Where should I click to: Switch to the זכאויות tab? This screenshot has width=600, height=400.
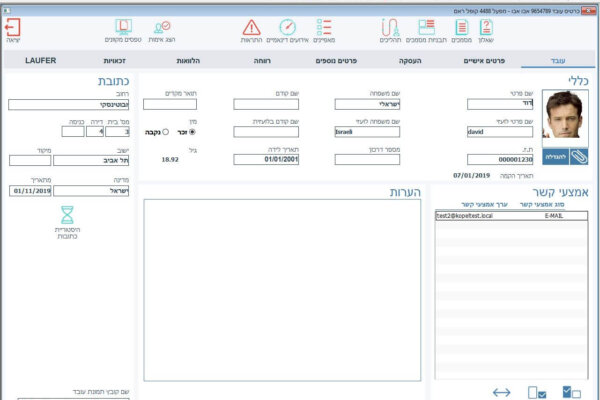coord(114,60)
